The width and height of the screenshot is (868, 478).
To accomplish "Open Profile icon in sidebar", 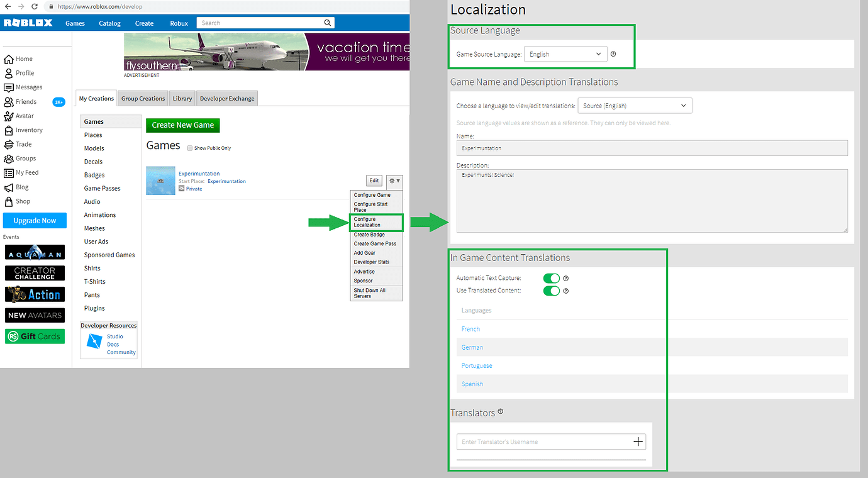I will (9, 73).
